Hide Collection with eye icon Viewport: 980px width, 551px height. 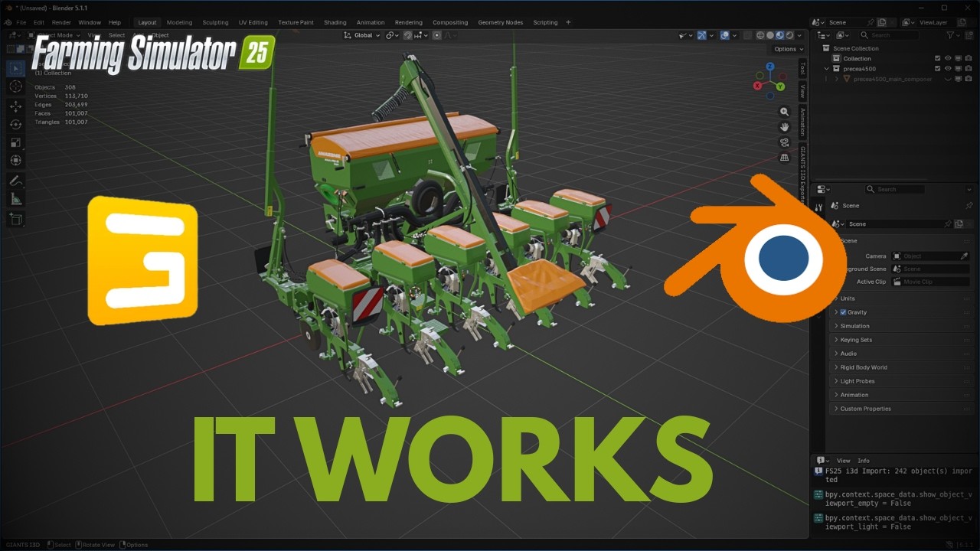(948, 58)
